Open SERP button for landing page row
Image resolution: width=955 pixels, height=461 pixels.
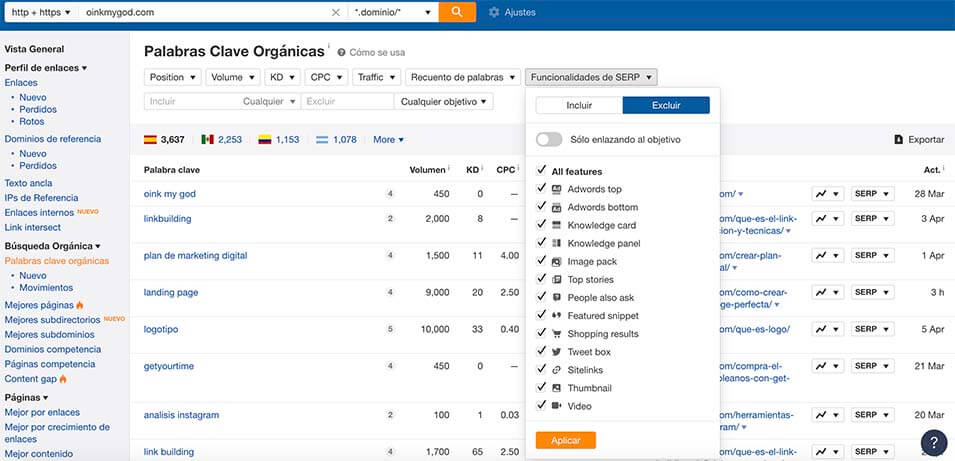pos(873,292)
